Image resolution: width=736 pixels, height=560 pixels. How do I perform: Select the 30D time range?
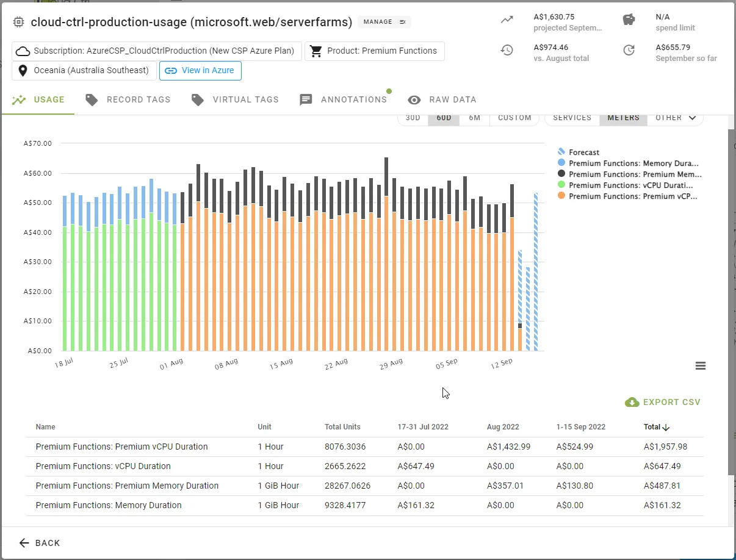click(x=413, y=118)
